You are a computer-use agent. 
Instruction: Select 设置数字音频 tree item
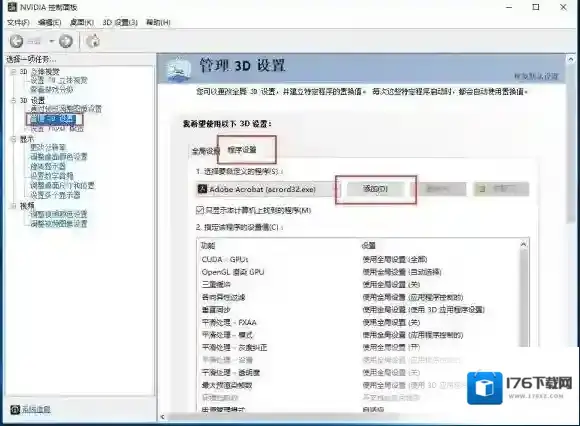click(51, 176)
